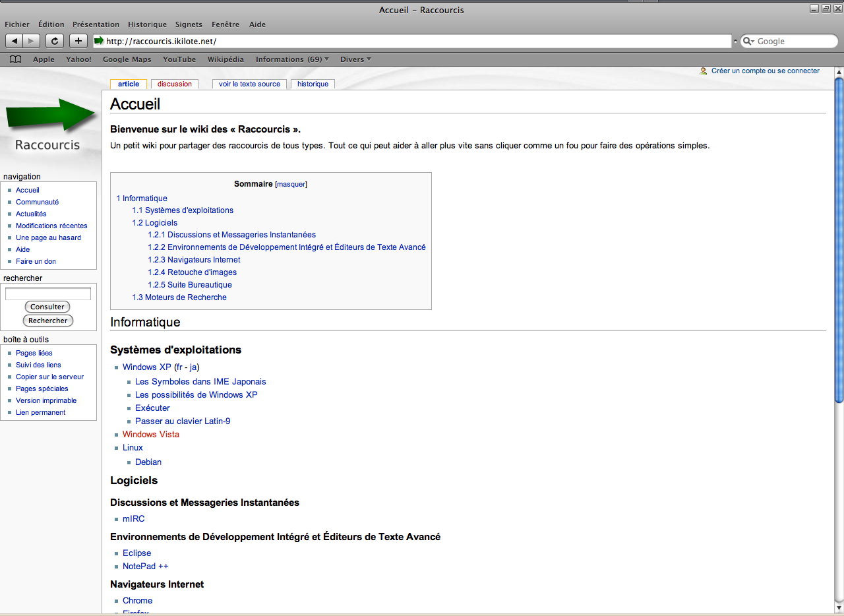Click Créer un compte ou se connecter
844x616 pixels.
(765, 71)
